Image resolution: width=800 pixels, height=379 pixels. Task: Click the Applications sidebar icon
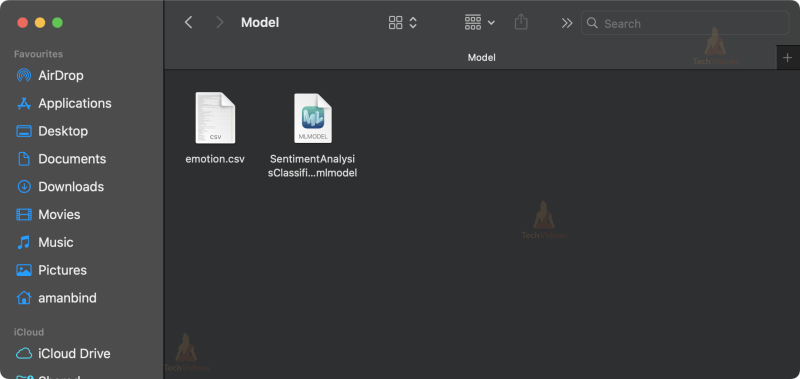pyautogui.click(x=23, y=104)
